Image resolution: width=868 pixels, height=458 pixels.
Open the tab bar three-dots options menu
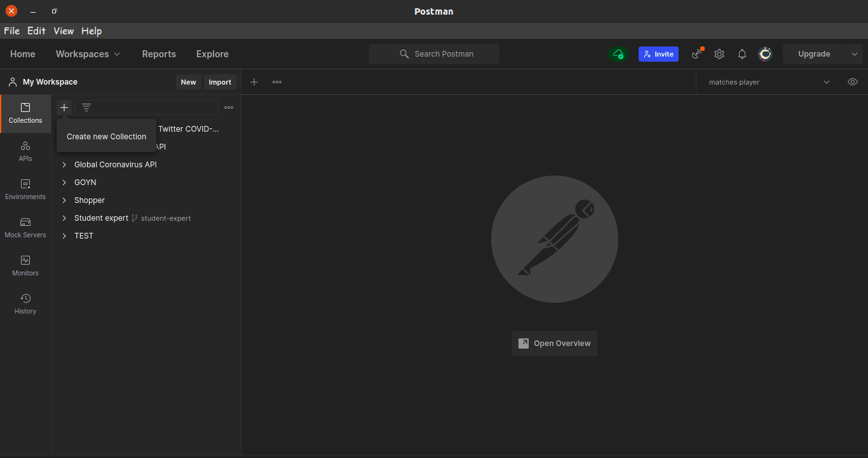pyautogui.click(x=277, y=82)
